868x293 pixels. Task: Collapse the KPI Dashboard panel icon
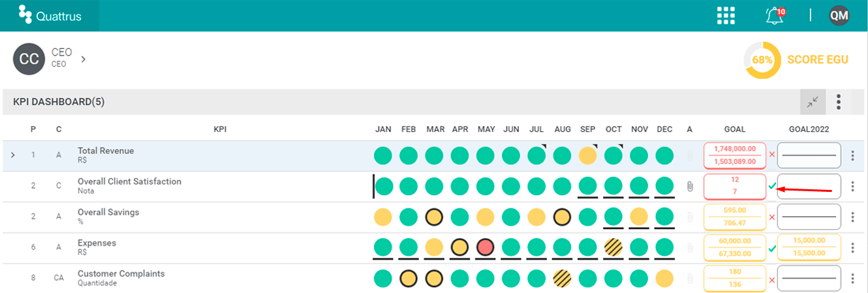(x=813, y=102)
